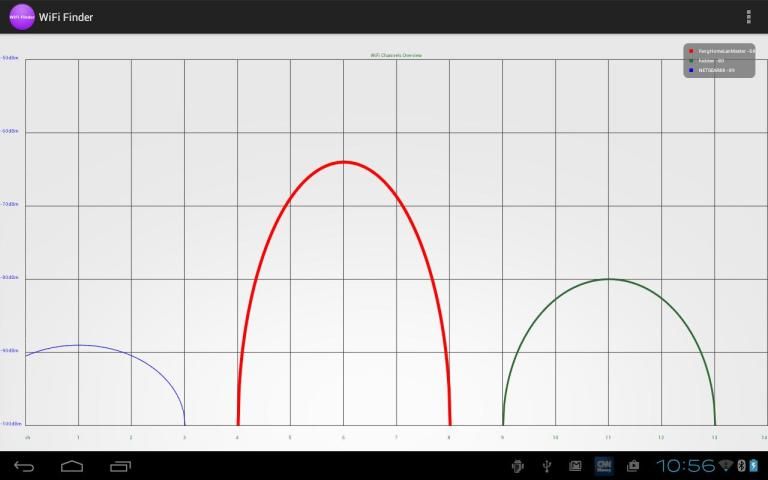Tap the Android debug notification icon
Viewport: 768px width, 480px height.
tap(517, 466)
